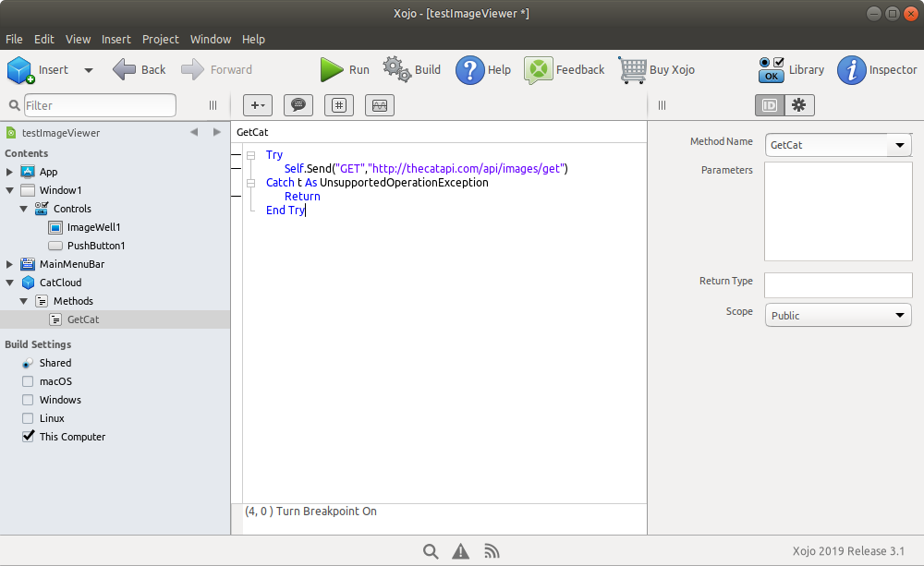Switch to the Inspector gear settings tab
Image resolution: width=924 pixels, height=566 pixels.
pyautogui.click(x=799, y=105)
